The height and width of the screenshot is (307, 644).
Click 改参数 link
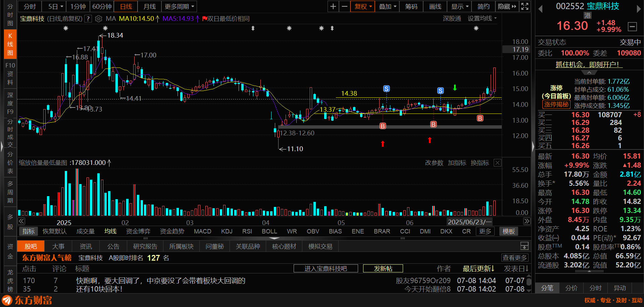coord(434,163)
